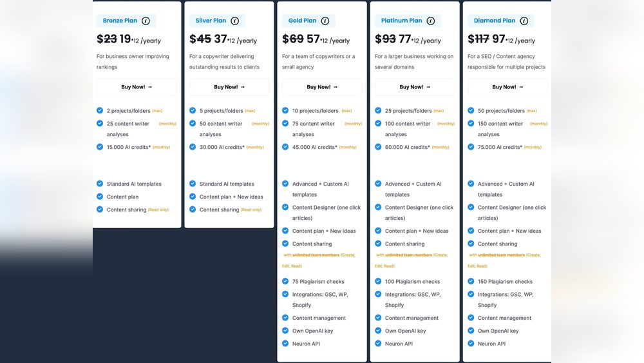Select the Bronze Plan title label
Screen dimensions: 644x363
click(x=120, y=21)
